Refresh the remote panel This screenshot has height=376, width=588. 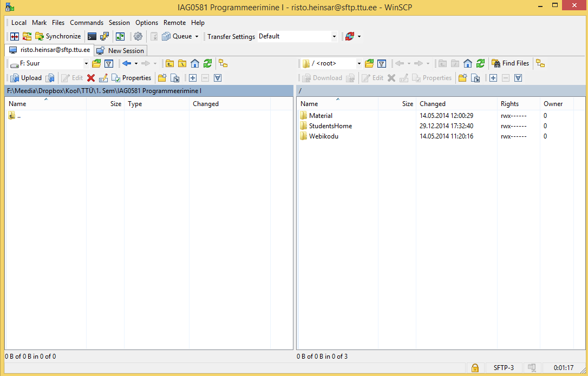click(x=480, y=63)
